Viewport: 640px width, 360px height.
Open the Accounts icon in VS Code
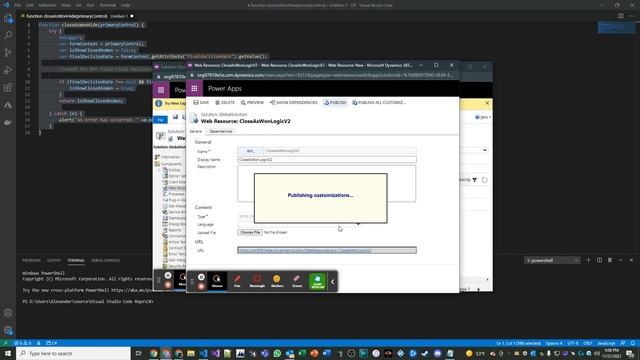click(x=8, y=313)
